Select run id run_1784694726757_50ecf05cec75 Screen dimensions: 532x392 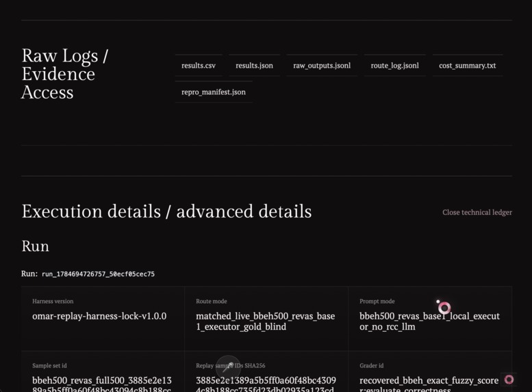[x=98, y=274]
